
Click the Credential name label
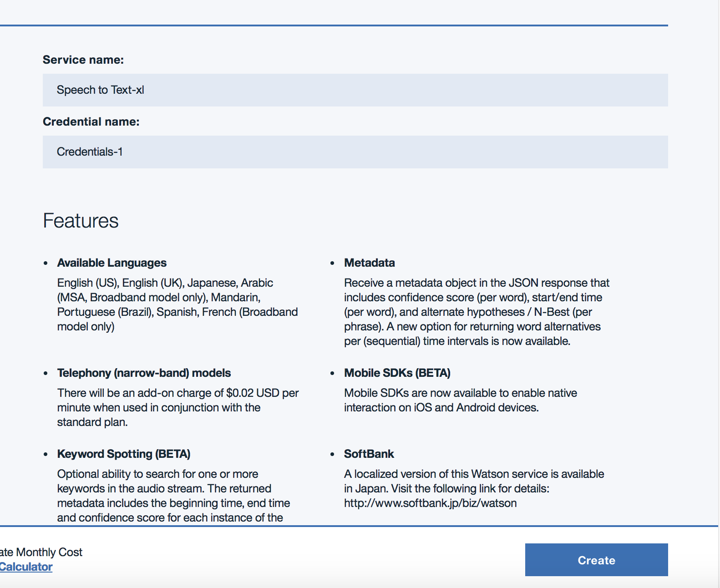point(91,122)
